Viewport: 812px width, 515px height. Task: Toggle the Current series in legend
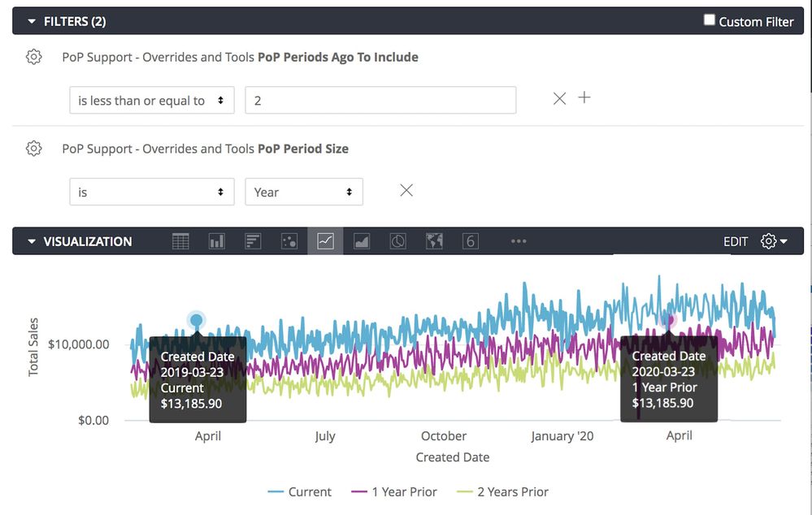pyautogui.click(x=299, y=491)
